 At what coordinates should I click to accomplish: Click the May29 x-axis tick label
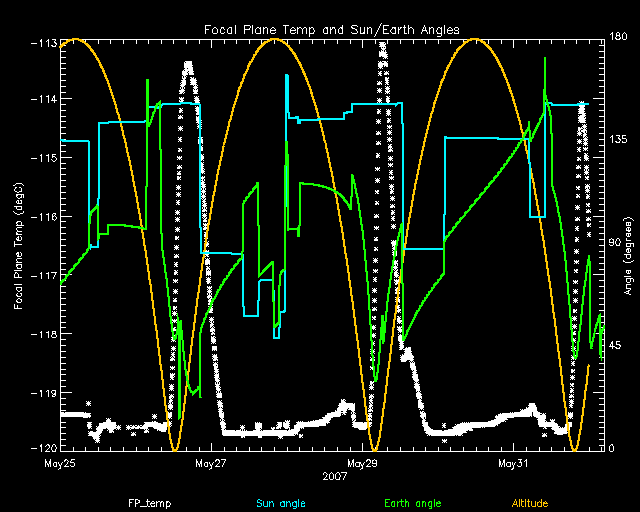[x=362, y=464]
